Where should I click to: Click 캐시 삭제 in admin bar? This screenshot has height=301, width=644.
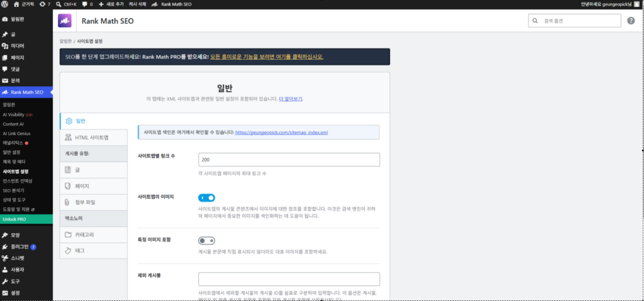[x=138, y=4]
